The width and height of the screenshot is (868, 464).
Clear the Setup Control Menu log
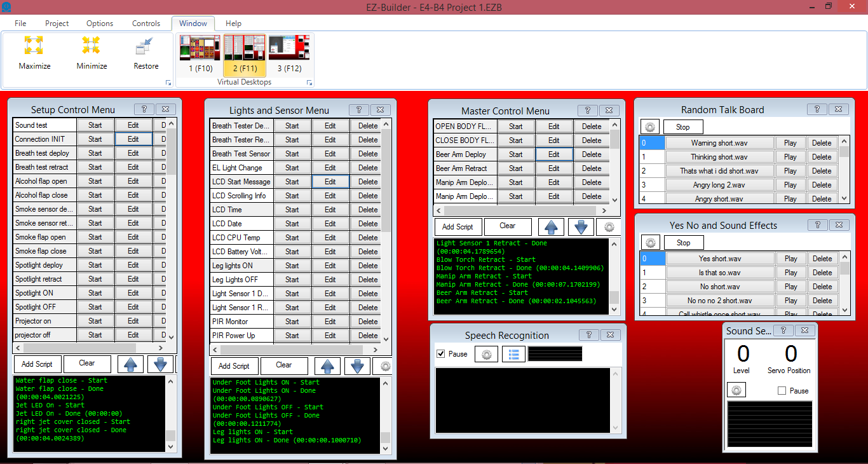coord(87,364)
